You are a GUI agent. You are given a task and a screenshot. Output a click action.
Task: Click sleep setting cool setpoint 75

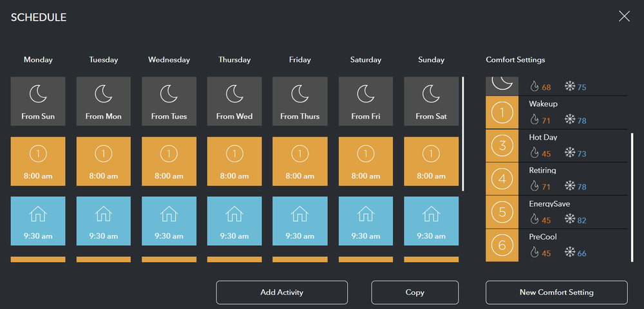click(582, 88)
